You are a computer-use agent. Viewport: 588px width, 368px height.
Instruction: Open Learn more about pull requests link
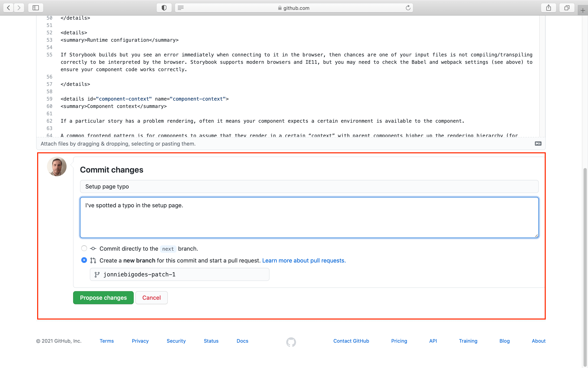tap(304, 260)
